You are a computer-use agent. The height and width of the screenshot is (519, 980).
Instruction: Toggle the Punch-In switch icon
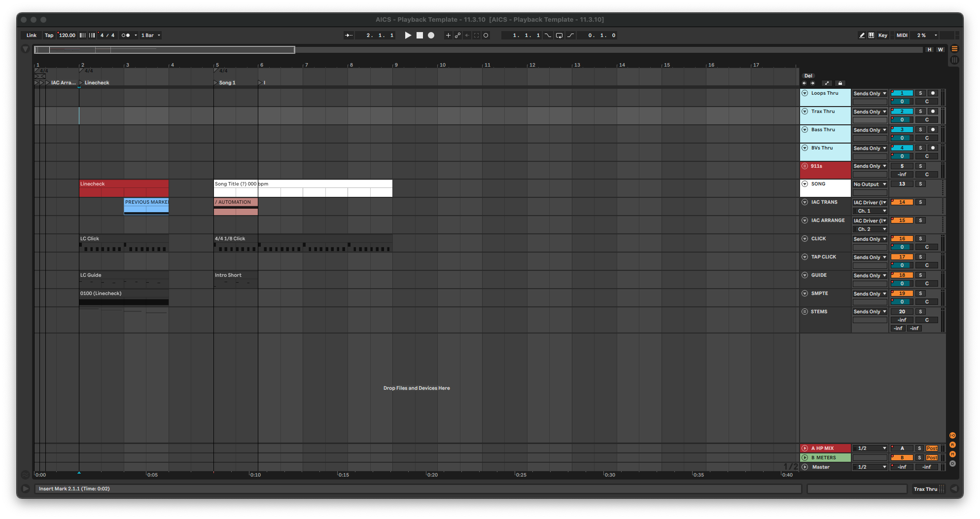point(548,36)
